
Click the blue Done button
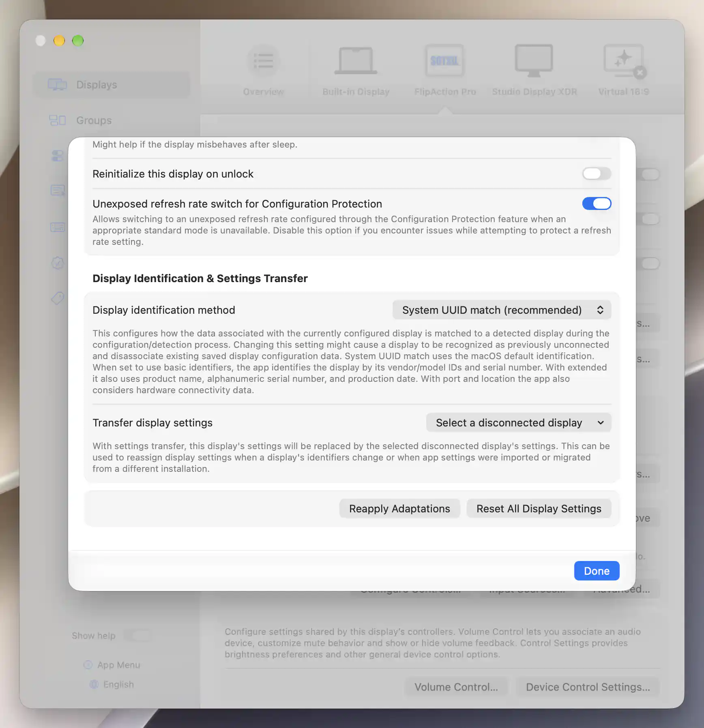[597, 571]
